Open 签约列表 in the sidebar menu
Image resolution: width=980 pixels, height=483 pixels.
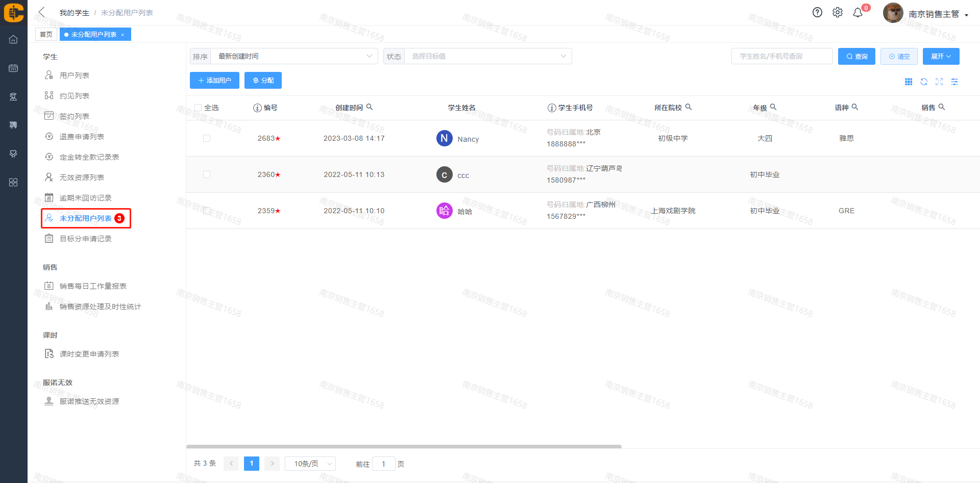pyautogui.click(x=75, y=116)
